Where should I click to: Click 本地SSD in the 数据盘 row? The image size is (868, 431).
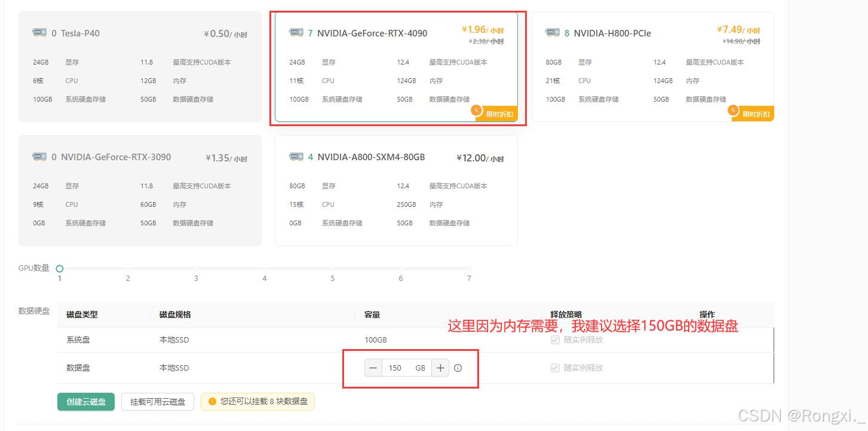[174, 368]
